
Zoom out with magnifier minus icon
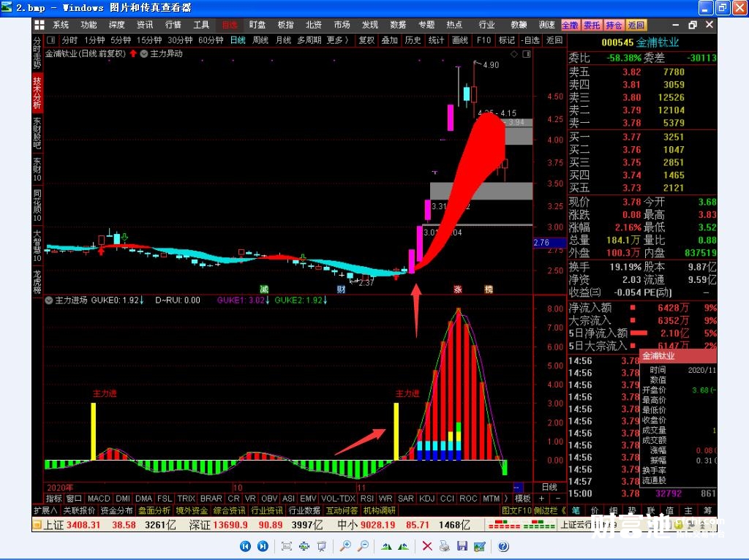363,546
